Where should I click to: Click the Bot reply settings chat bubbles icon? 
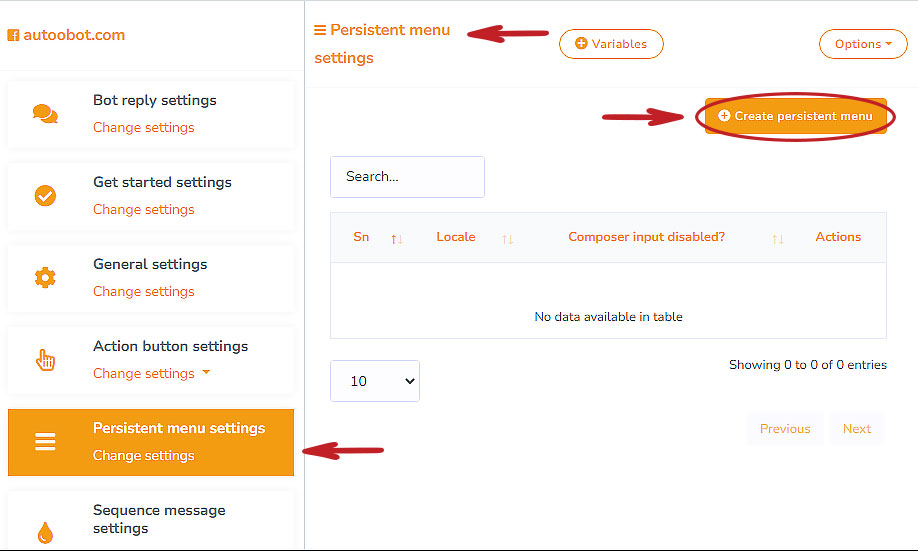[x=45, y=114]
